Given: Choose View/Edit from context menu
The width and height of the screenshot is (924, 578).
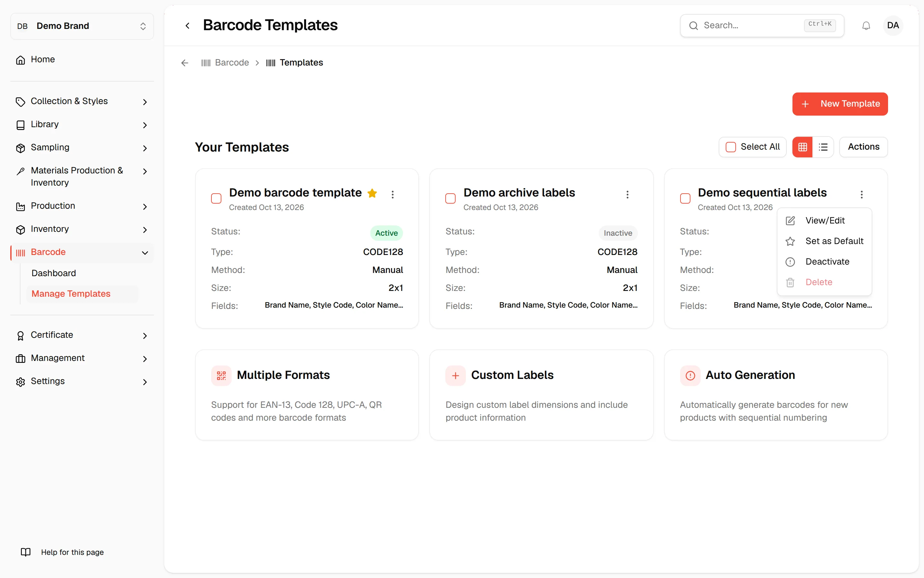Looking at the screenshot, I should [824, 221].
